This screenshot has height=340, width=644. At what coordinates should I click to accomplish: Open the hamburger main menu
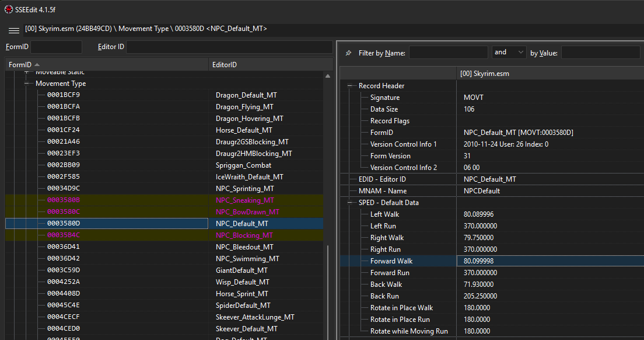coord(14,30)
